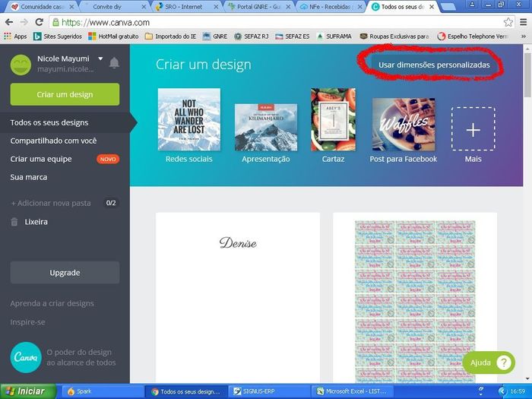Open the Denise design card

(x=238, y=297)
